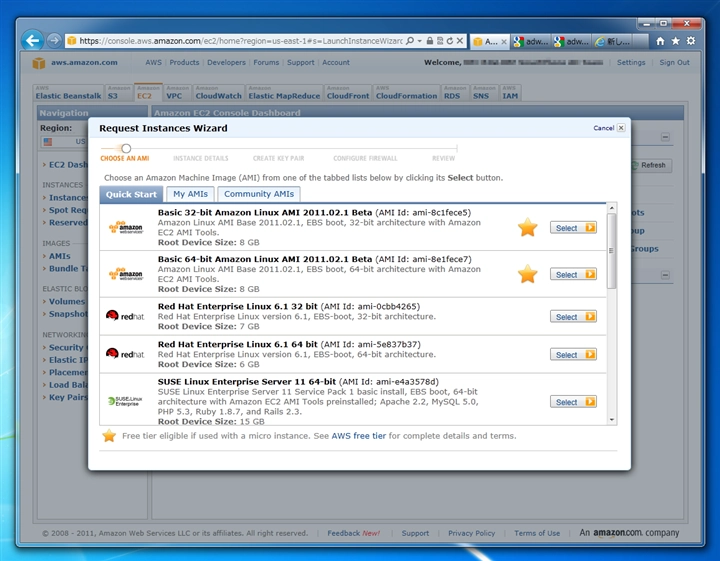Click the browser Back arrow button

(32, 41)
